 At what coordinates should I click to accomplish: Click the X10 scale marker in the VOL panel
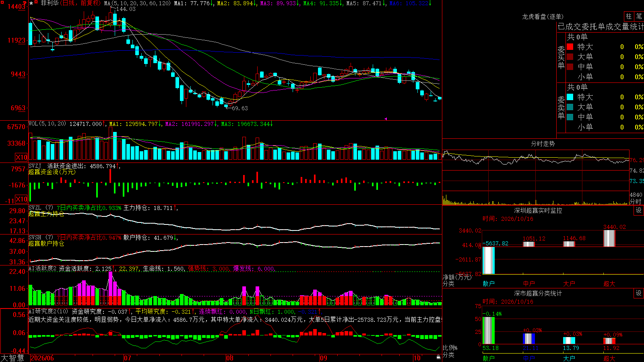click(x=21, y=157)
